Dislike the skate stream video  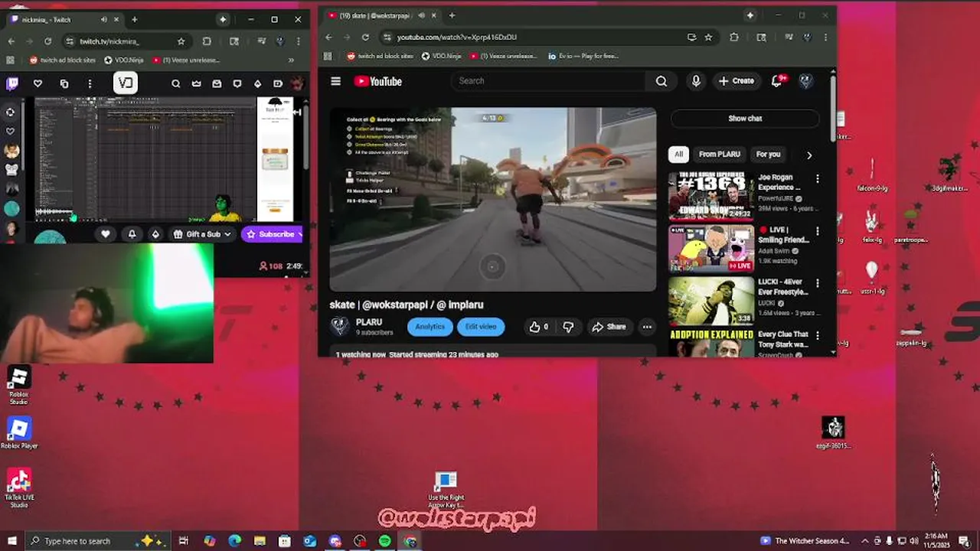pos(568,327)
